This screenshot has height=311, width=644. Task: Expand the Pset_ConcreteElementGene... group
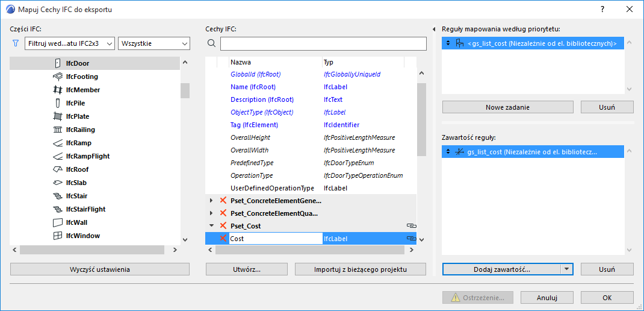point(211,201)
